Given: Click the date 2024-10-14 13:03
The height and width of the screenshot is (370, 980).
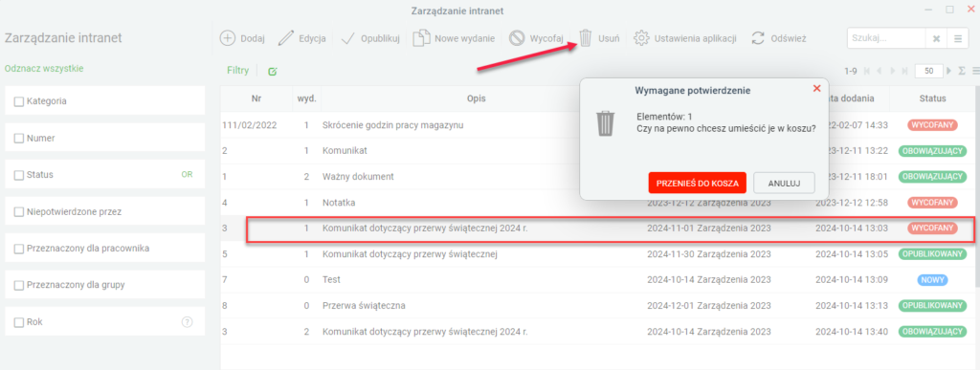Looking at the screenshot, I should pos(851,229).
